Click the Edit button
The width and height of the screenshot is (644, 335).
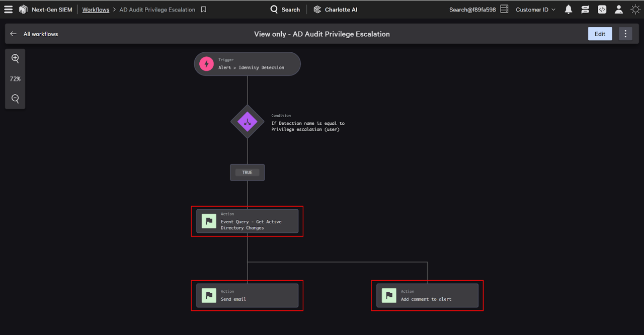pos(600,34)
